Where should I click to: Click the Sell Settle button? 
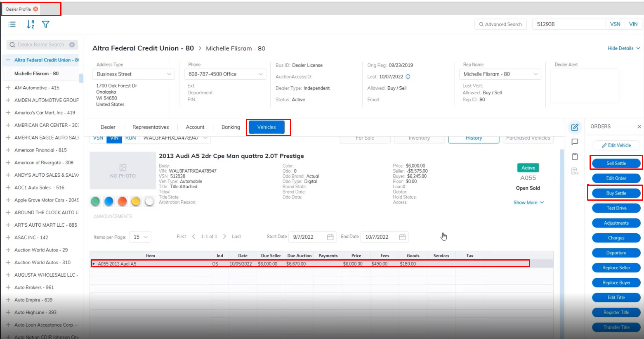[616, 164]
